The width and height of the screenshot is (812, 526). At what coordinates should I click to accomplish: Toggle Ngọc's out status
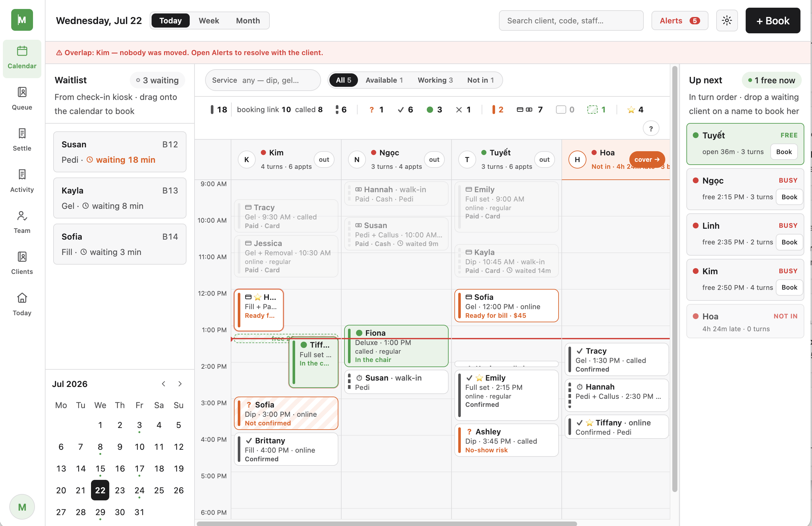click(434, 160)
